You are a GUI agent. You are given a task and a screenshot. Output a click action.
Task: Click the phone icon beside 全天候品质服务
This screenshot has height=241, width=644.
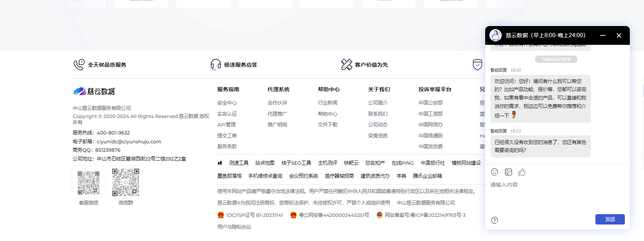[79, 64]
